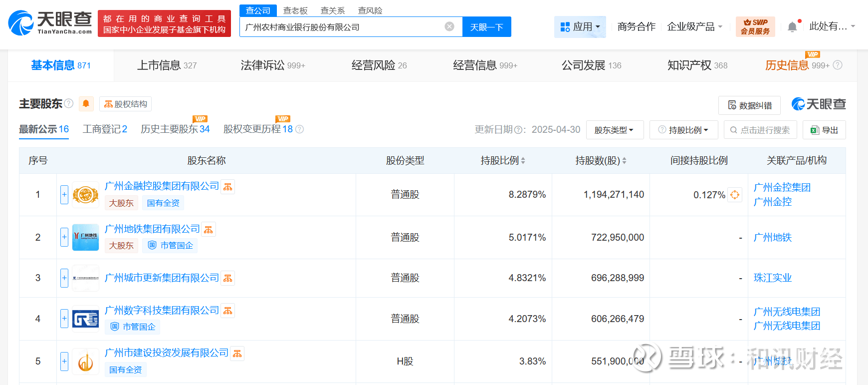Click the 广州市建设投资发展 company logo
Viewport: 868px width, 385px height.
86,361
